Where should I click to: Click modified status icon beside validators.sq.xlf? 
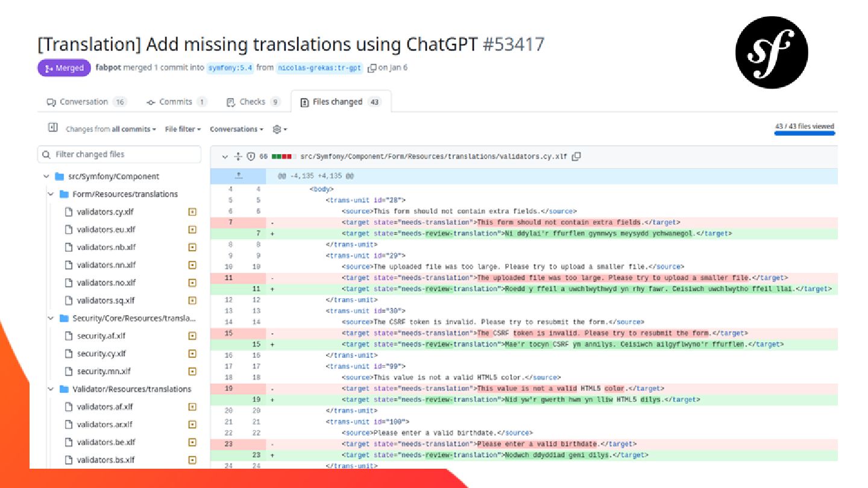[x=192, y=301]
